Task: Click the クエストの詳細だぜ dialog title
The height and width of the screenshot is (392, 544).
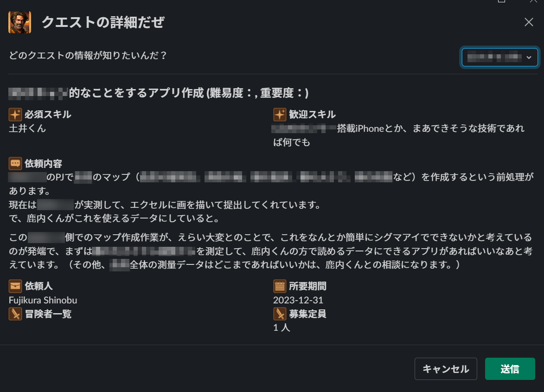Action: tap(103, 22)
